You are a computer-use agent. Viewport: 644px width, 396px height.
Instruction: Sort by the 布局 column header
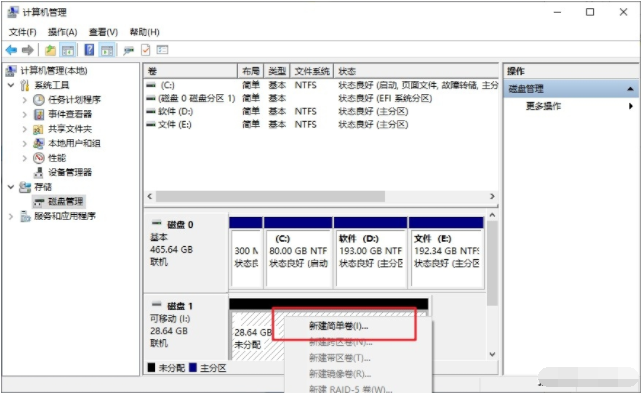tap(251, 71)
